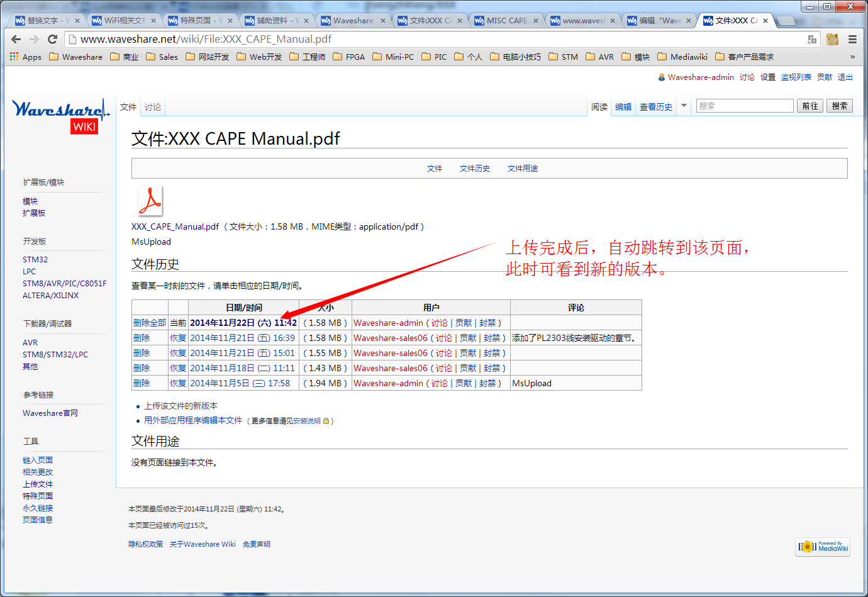Screen dimensions: 868x597
Task: Click the Powered by MediaWiki badge
Action: click(x=823, y=547)
